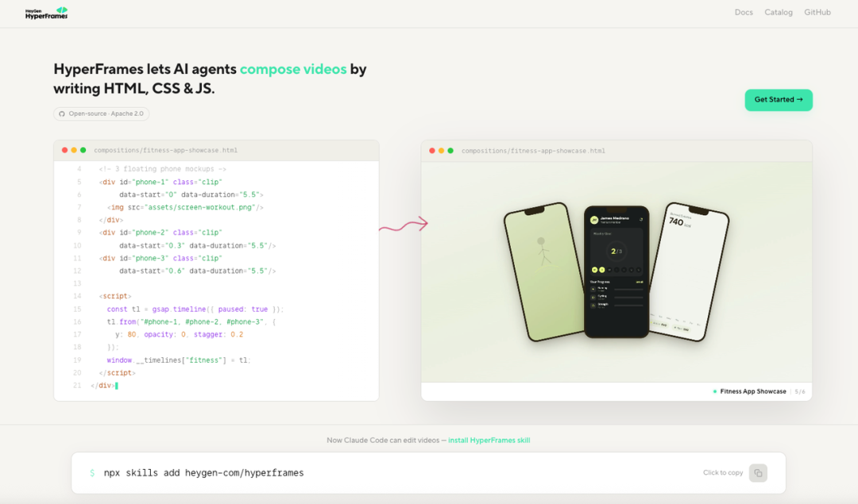Image resolution: width=858 pixels, height=504 pixels.
Task: Click yellow dot on code editor window
Action: tap(74, 150)
